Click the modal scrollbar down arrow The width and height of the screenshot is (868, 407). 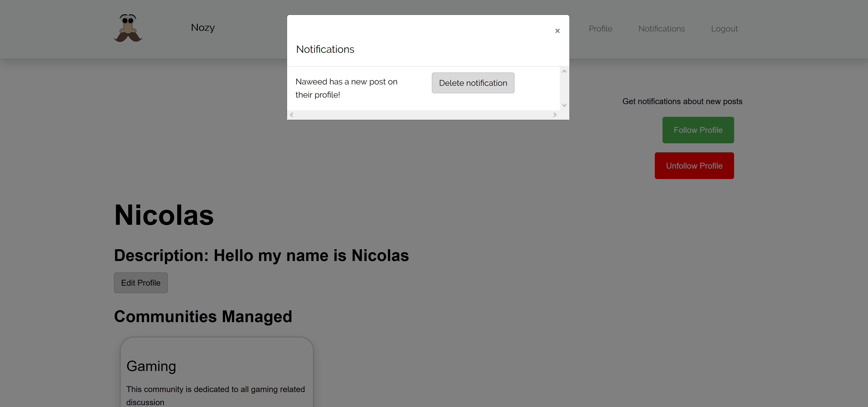(564, 105)
